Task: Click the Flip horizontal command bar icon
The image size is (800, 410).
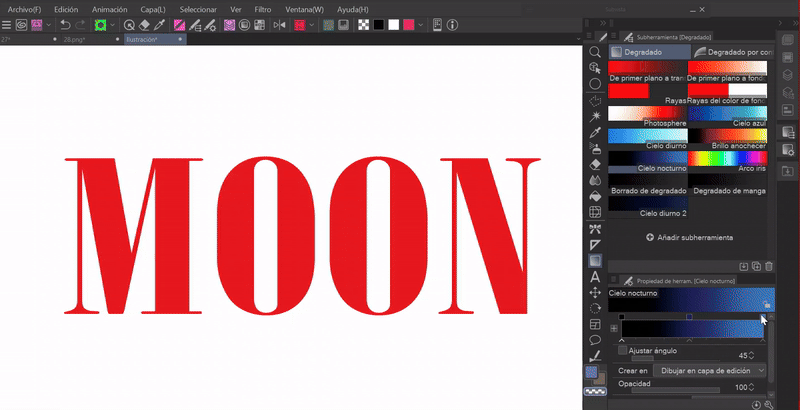Action: pyautogui.click(x=279, y=24)
